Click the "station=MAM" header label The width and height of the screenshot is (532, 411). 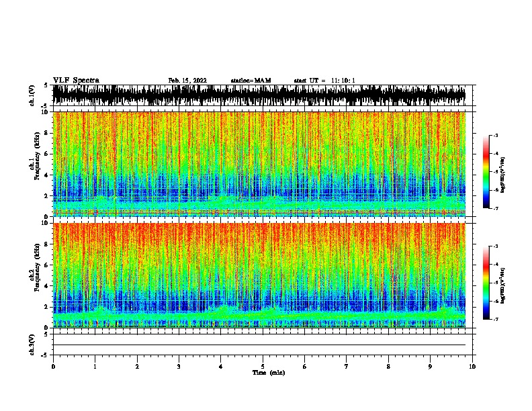pos(251,81)
